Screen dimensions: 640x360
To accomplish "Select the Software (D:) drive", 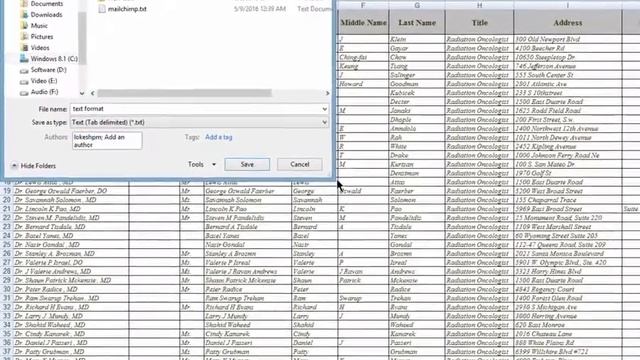I will click(x=49, y=70).
